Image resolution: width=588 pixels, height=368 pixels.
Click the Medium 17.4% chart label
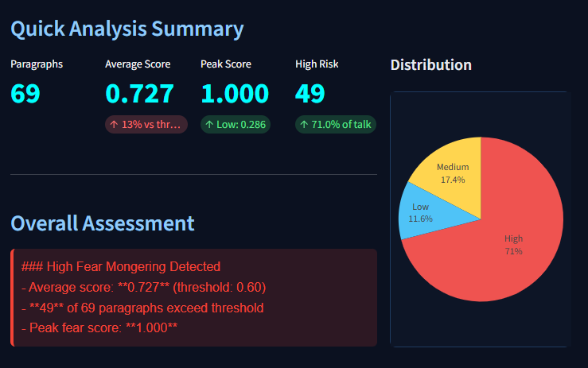point(453,173)
